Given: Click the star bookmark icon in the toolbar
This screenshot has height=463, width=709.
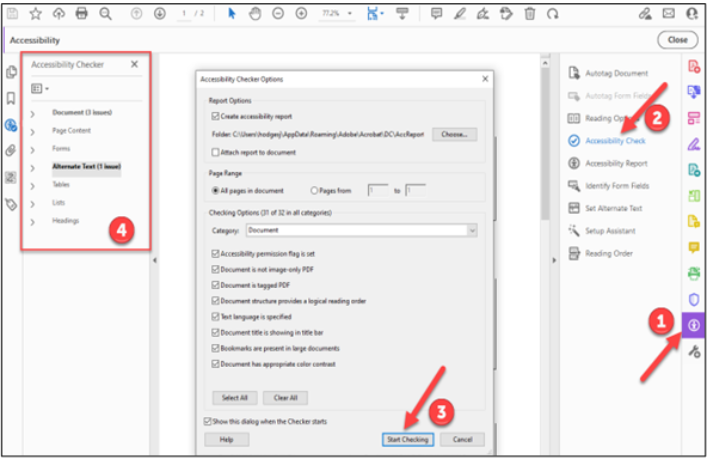Looking at the screenshot, I should [x=35, y=13].
